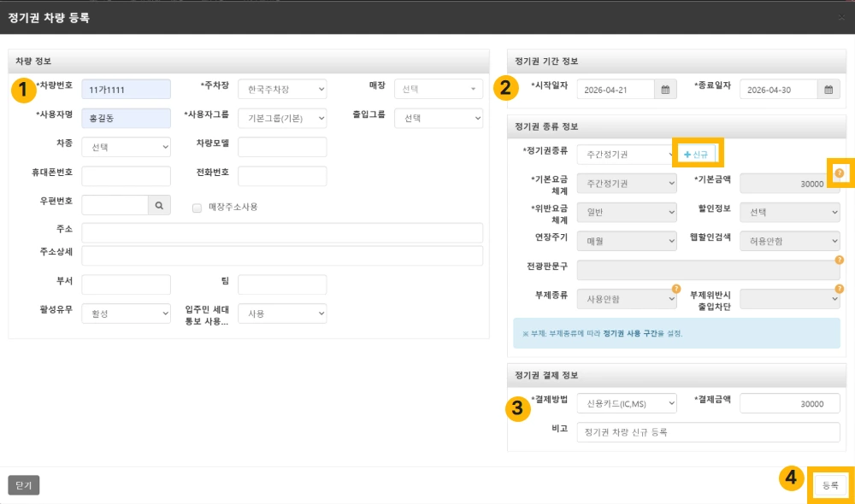Click the 결제금액 input field
This screenshot has height=504, width=855.
coord(789,404)
